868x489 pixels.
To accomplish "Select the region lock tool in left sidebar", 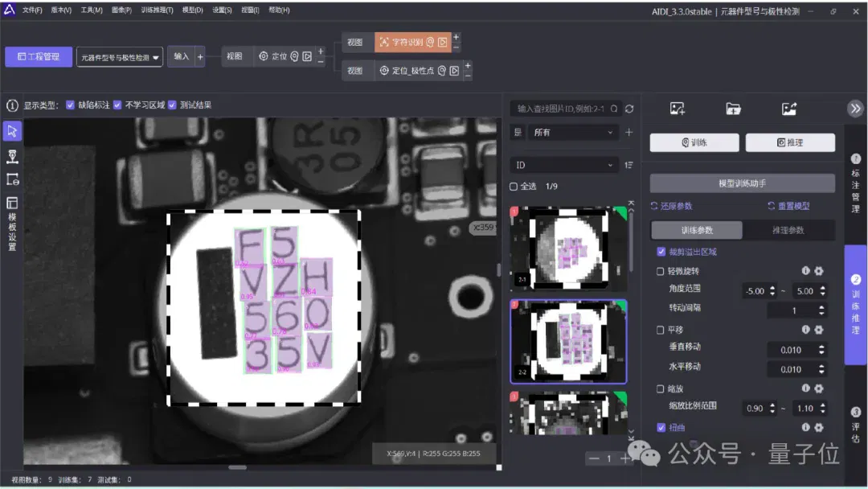I will pyautogui.click(x=12, y=179).
